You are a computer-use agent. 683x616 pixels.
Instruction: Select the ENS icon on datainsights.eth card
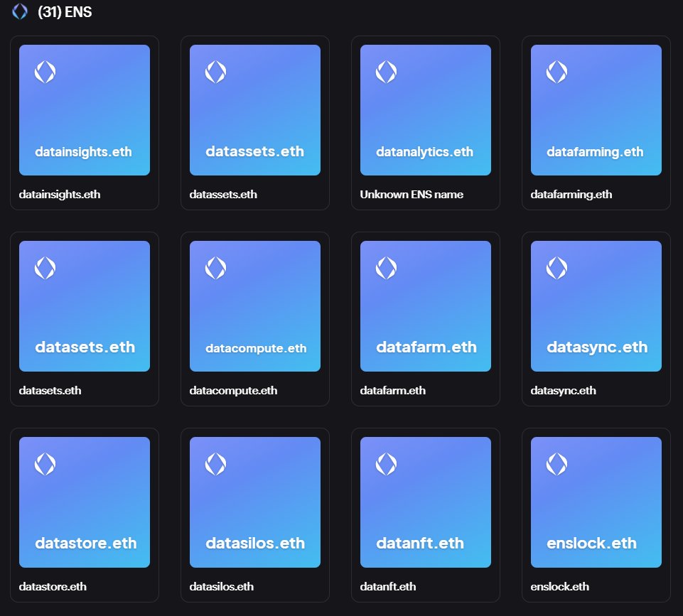[45, 71]
